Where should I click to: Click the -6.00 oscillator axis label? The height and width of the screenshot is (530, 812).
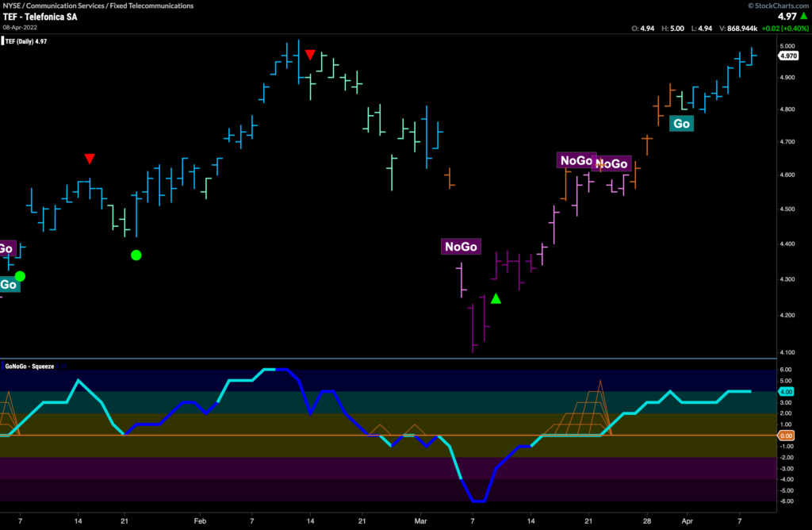coord(785,501)
